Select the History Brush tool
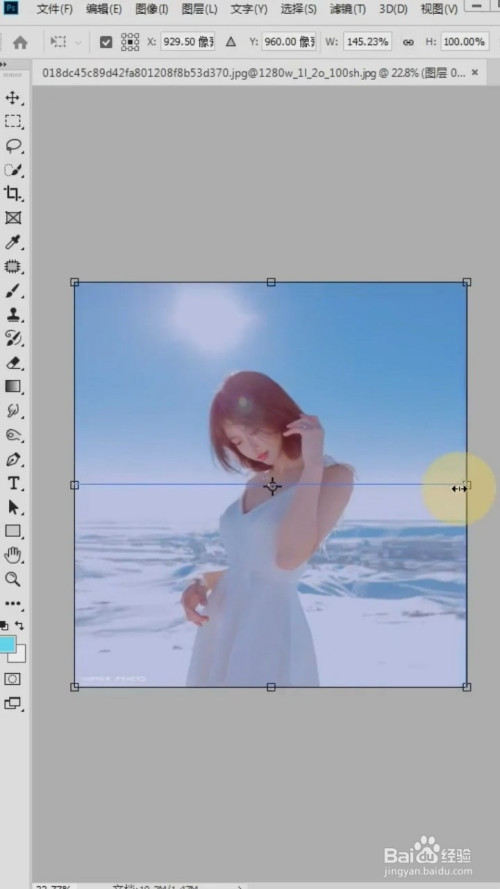Viewport: 500px width, 889px height. coord(12,338)
